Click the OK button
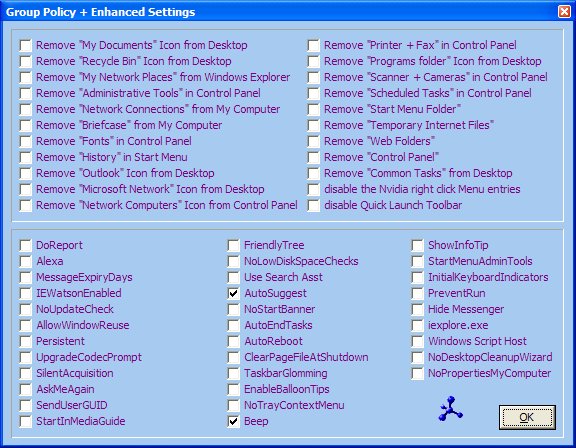 [x=527, y=417]
